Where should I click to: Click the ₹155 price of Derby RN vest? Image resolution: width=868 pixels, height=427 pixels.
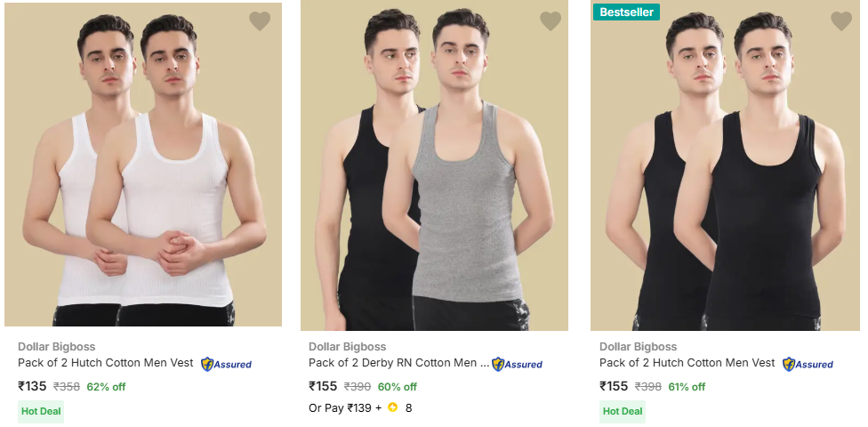(x=323, y=387)
